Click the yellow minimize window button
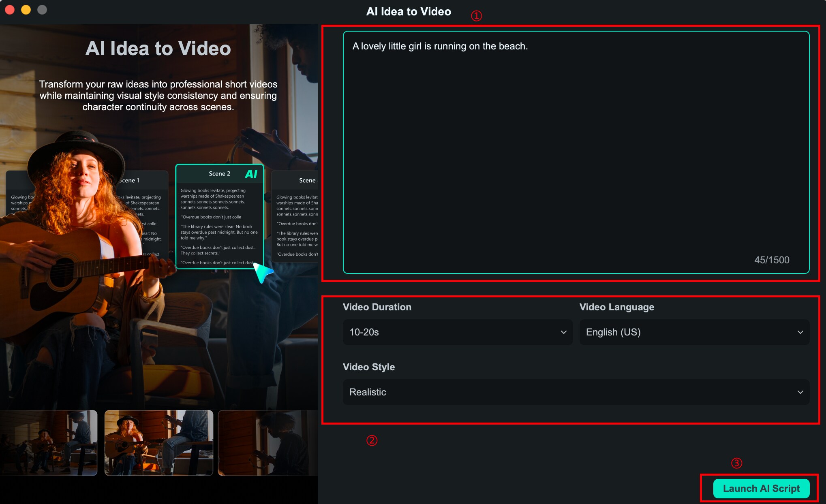 [x=26, y=10]
